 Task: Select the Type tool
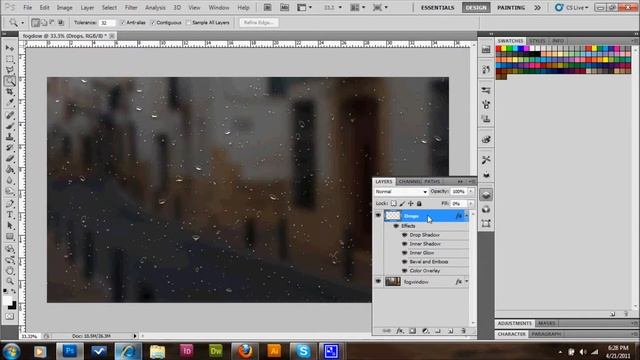coord(10,215)
